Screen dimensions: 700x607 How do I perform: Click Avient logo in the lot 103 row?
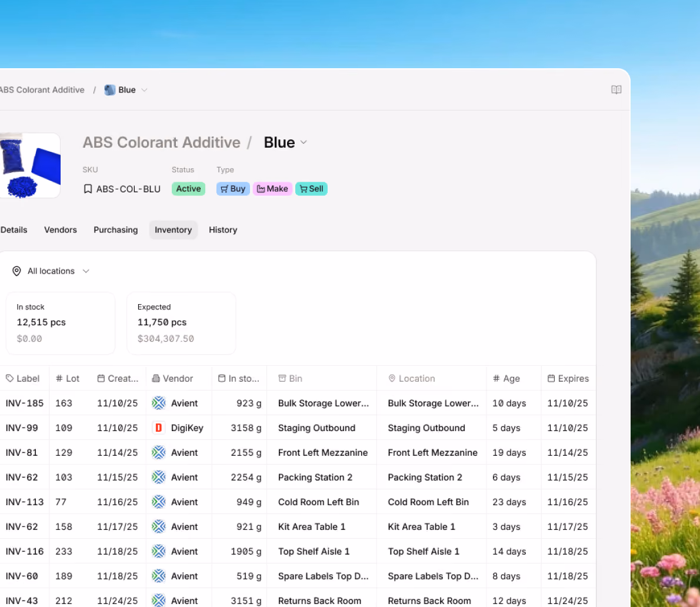tap(158, 478)
